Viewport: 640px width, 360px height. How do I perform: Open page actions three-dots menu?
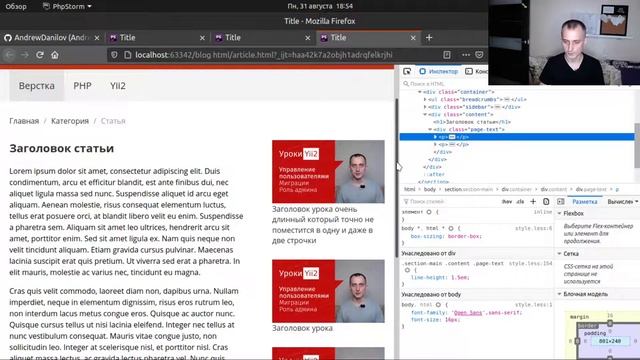pyautogui.click(x=466, y=55)
